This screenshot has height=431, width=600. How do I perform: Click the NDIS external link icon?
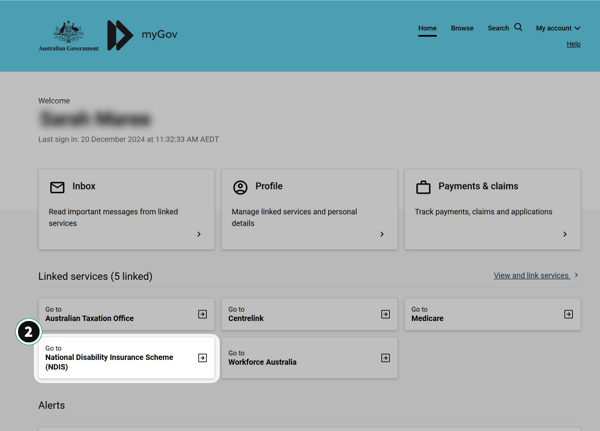point(202,358)
